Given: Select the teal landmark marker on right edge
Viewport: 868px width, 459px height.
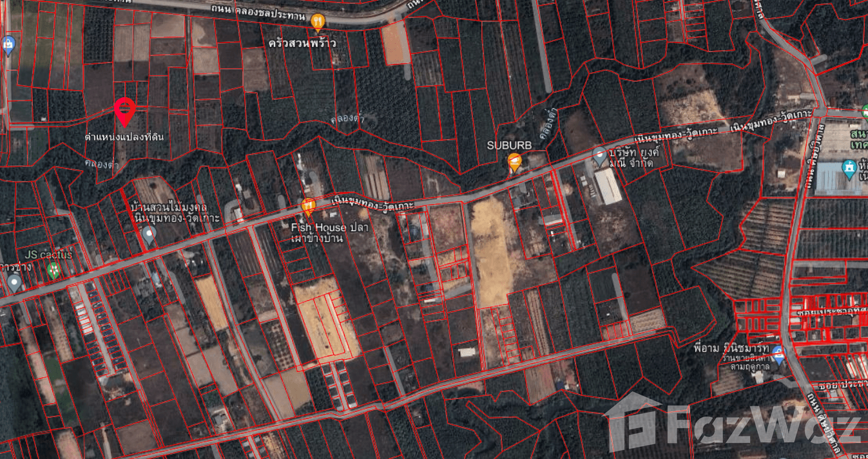Looking at the screenshot, I should click(849, 169).
